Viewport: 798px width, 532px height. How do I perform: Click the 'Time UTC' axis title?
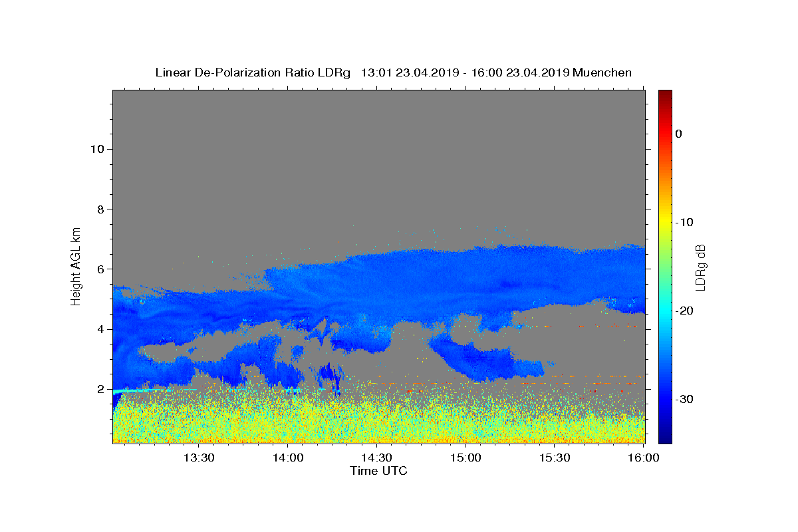click(x=378, y=471)
